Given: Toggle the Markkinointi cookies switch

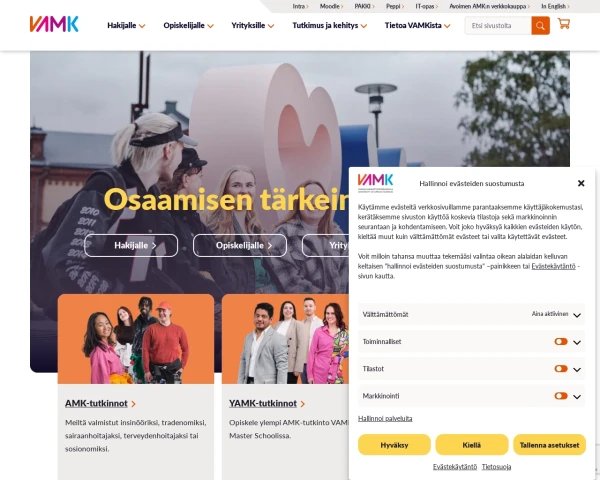Looking at the screenshot, I should pos(561,396).
